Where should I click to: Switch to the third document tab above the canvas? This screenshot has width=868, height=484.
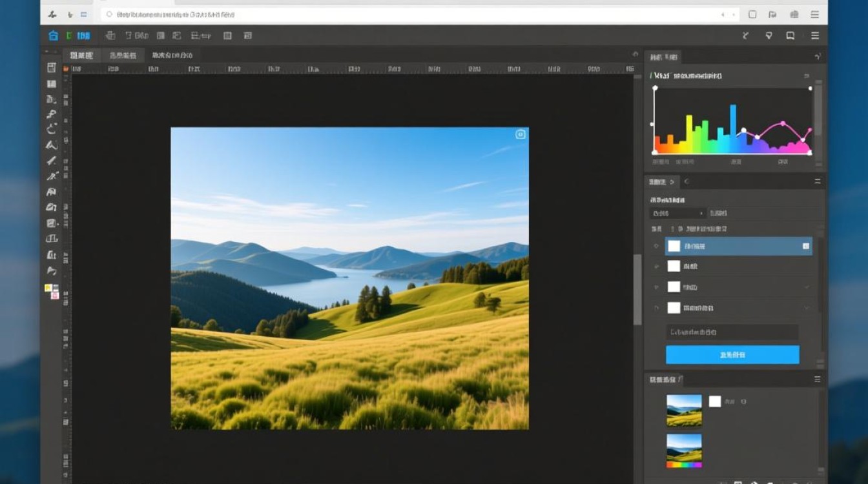click(x=172, y=55)
